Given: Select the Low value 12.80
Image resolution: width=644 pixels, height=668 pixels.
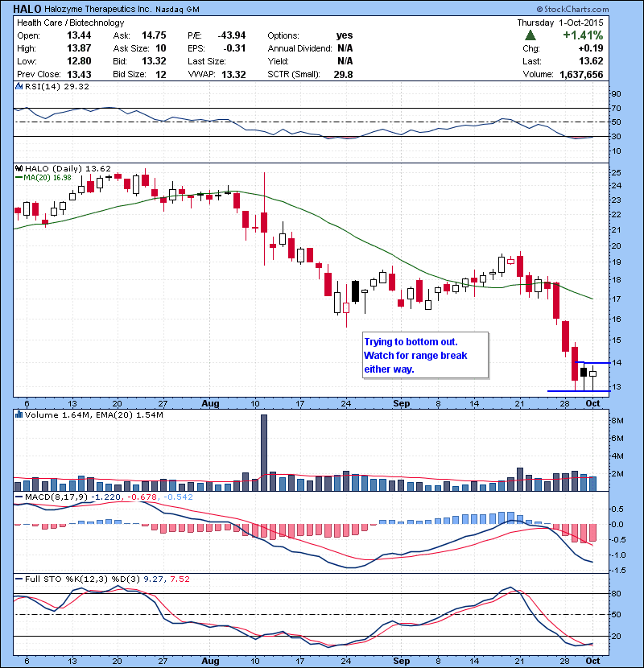Looking at the screenshot, I should pos(79,61).
